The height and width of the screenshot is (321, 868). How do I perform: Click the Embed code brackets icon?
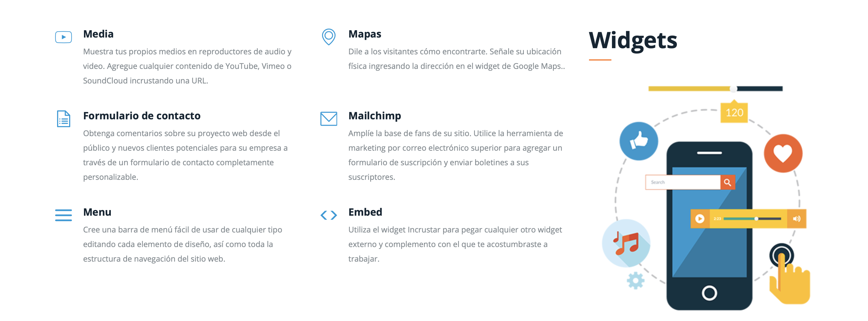click(329, 215)
